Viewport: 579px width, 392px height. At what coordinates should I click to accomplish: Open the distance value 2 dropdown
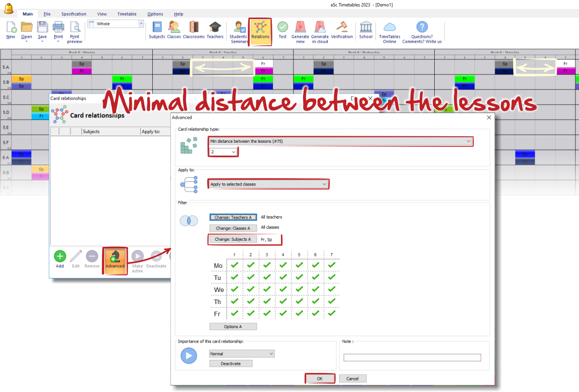click(223, 152)
